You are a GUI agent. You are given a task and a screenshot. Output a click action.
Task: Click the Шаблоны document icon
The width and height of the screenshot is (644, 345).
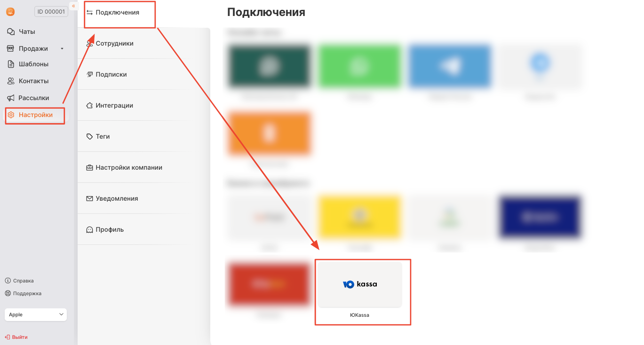(11, 64)
